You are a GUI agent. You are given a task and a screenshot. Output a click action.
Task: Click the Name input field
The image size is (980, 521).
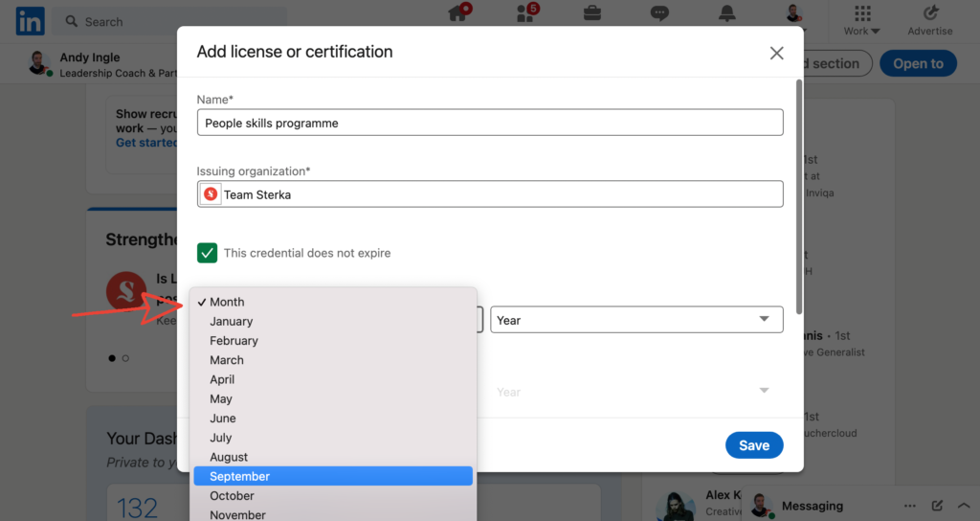coord(490,123)
